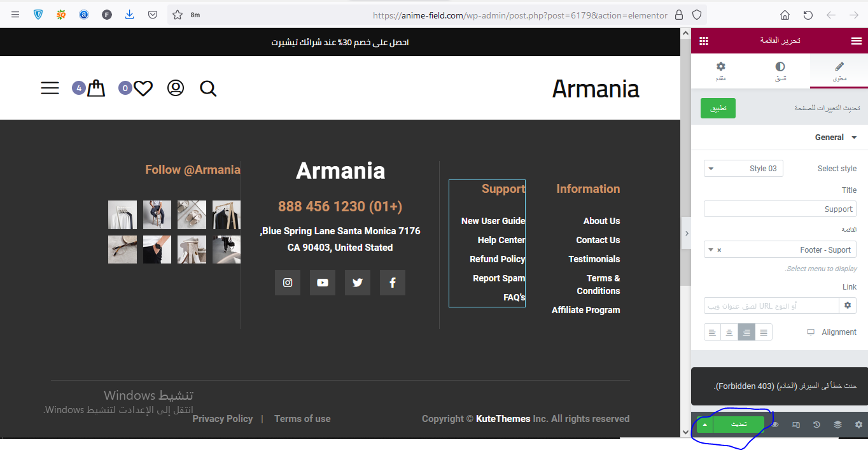The width and height of the screenshot is (868, 450).
Task: Open the Firefox application menu hamburger
Action: 15,15
